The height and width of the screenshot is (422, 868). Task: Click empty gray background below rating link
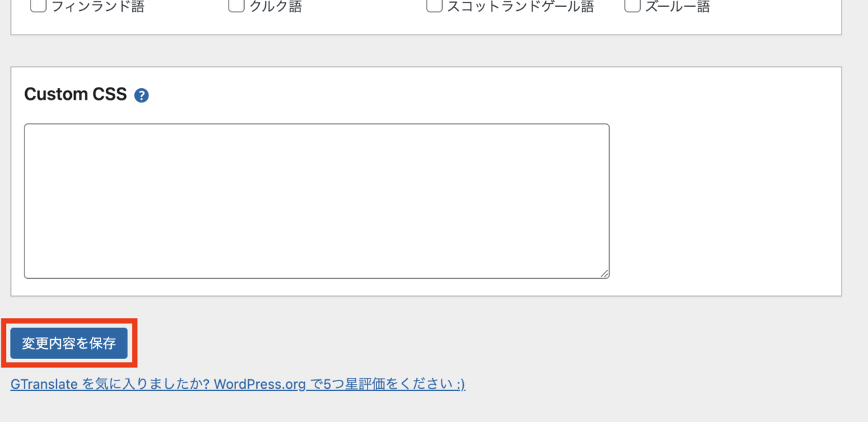[x=434, y=408]
